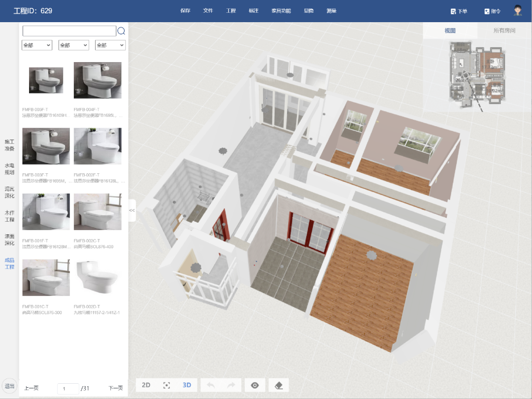Select 漆面深化 in the sidebar
532x399 pixels.
pyautogui.click(x=9, y=239)
